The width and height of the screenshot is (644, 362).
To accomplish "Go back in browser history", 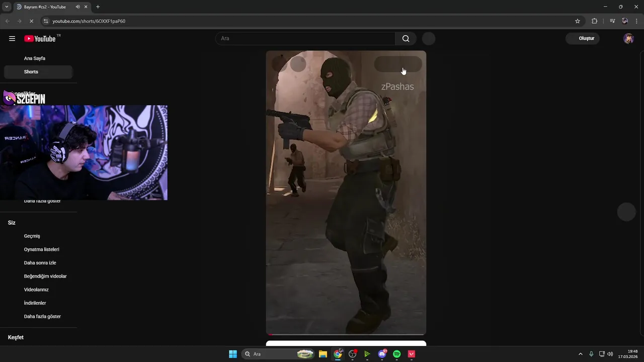I will 7,21.
